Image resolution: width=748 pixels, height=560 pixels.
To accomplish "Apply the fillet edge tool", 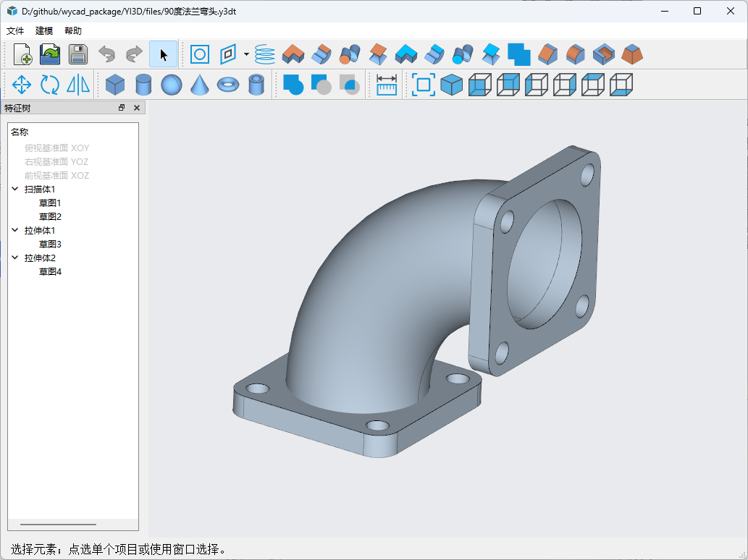I will (x=576, y=54).
